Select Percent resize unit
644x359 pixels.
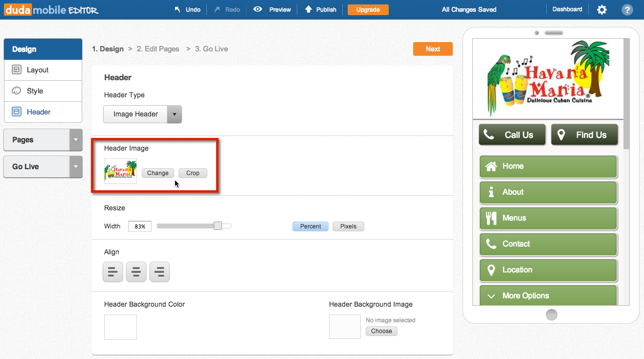point(311,226)
